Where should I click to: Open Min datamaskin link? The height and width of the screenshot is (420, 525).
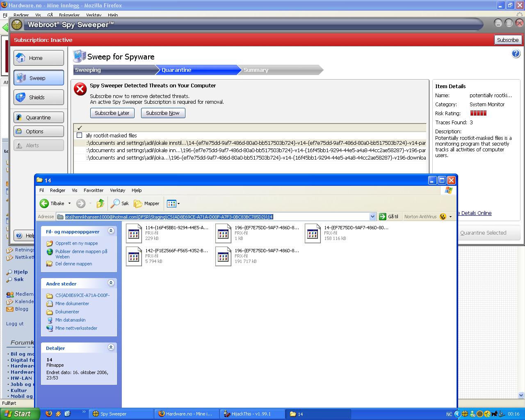71,320
